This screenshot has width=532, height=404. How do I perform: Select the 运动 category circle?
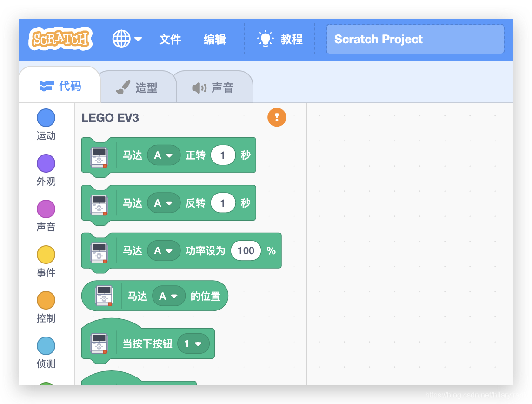pos(46,118)
